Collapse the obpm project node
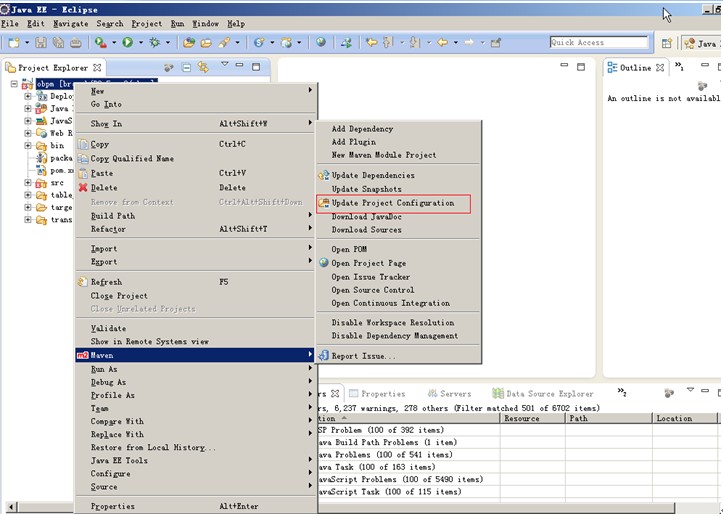The image size is (723, 516). [x=14, y=84]
